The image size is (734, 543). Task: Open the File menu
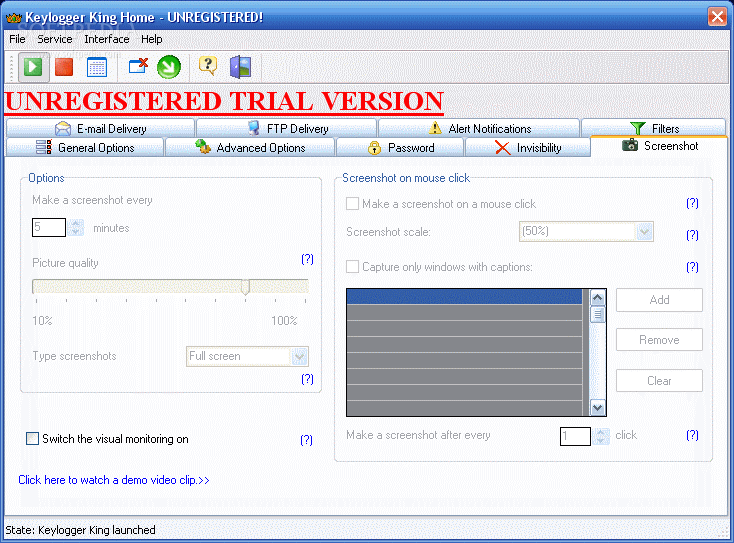pyautogui.click(x=17, y=39)
